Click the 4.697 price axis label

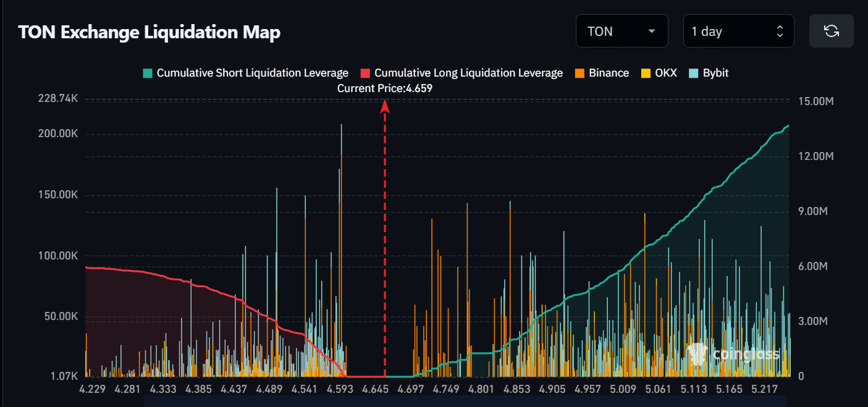pyautogui.click(x=411, y=389)
